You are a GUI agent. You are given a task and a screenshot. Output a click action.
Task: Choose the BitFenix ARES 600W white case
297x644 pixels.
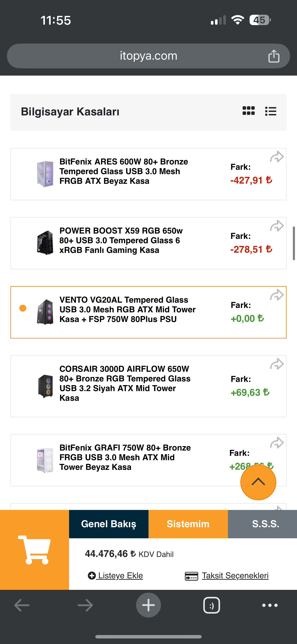(x=123, y=172)
